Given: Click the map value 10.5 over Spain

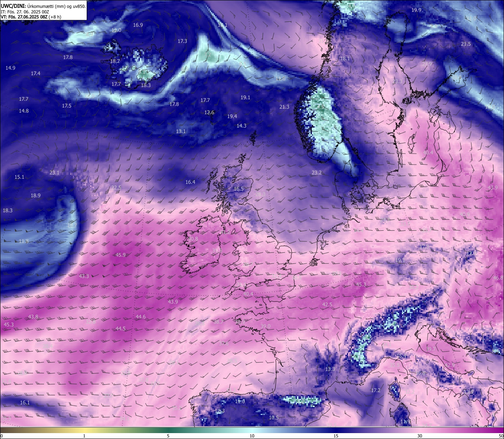Looking at the screenshot, I should coord(274,418).
